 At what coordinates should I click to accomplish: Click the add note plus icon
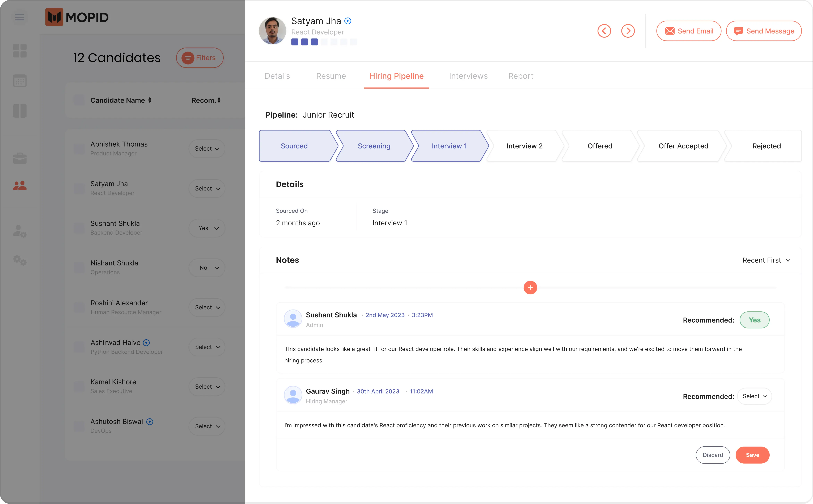tap(530, 287)
